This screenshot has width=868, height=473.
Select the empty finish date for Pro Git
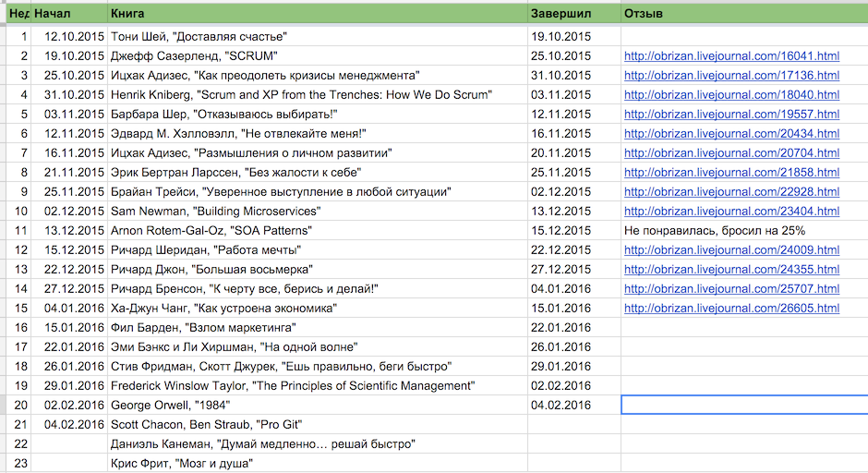point(574,424)
